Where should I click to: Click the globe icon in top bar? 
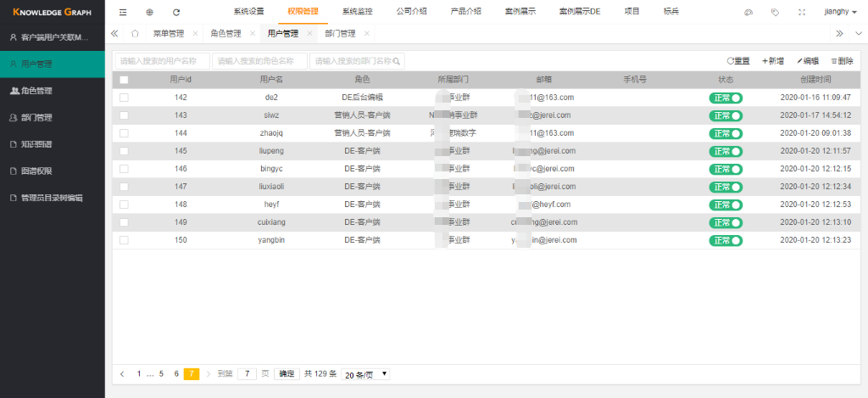point(149,13)
